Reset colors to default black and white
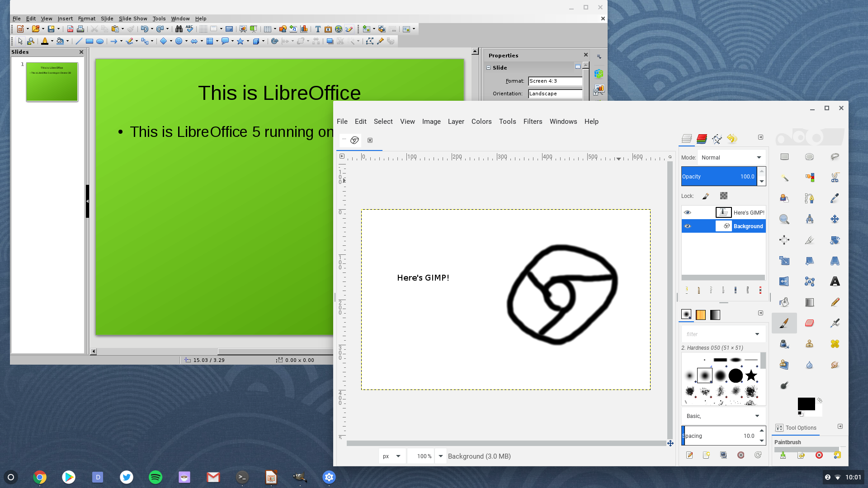The width and height of the screenshot is (868, 488). point(800,413)
